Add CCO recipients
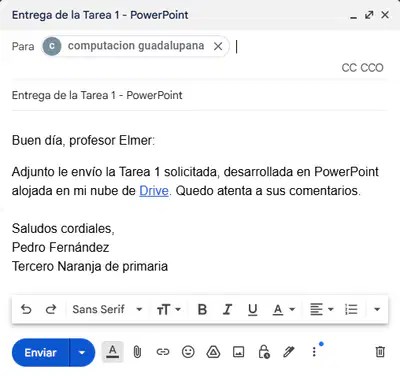 (372, 68)
